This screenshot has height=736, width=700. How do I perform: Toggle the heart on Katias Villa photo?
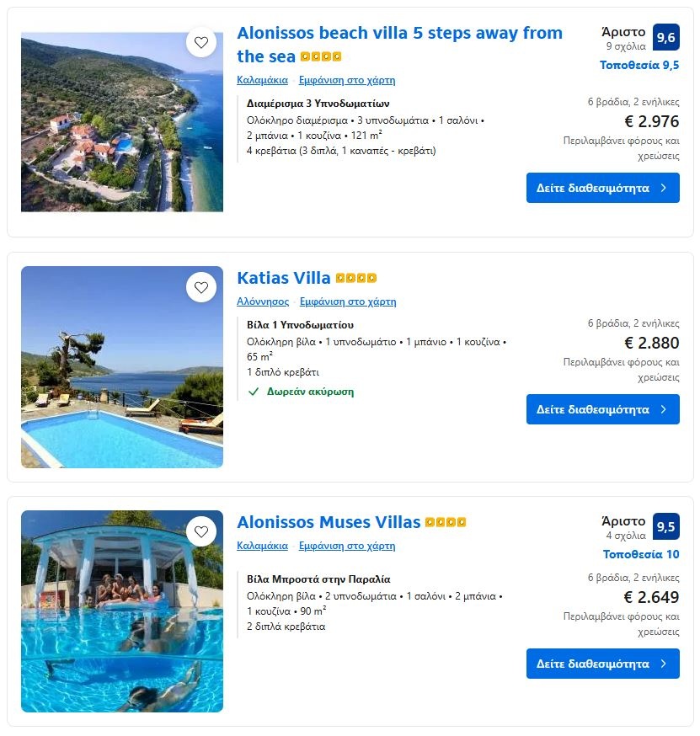click(200, 287)
